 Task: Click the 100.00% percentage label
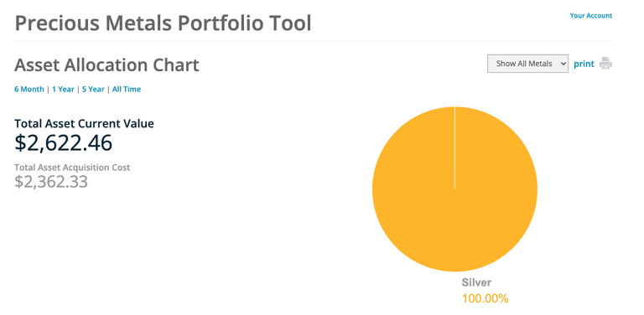point(485,298)
